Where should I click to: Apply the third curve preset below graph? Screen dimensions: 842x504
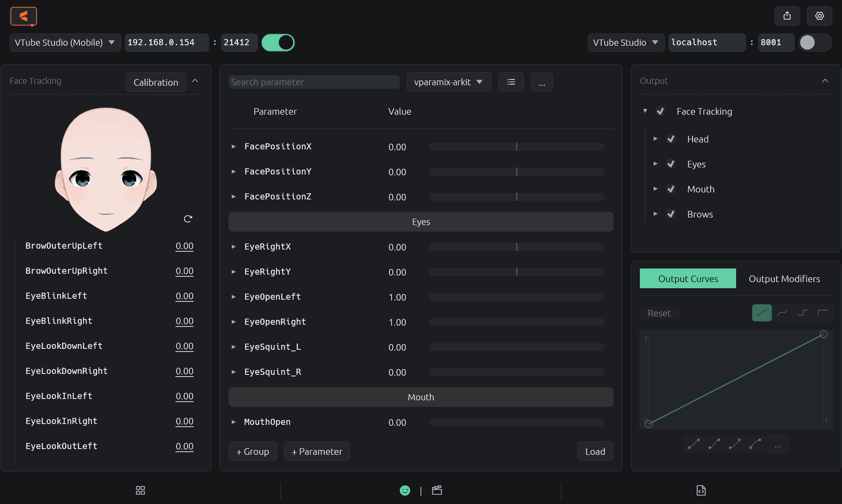[735, 444]
